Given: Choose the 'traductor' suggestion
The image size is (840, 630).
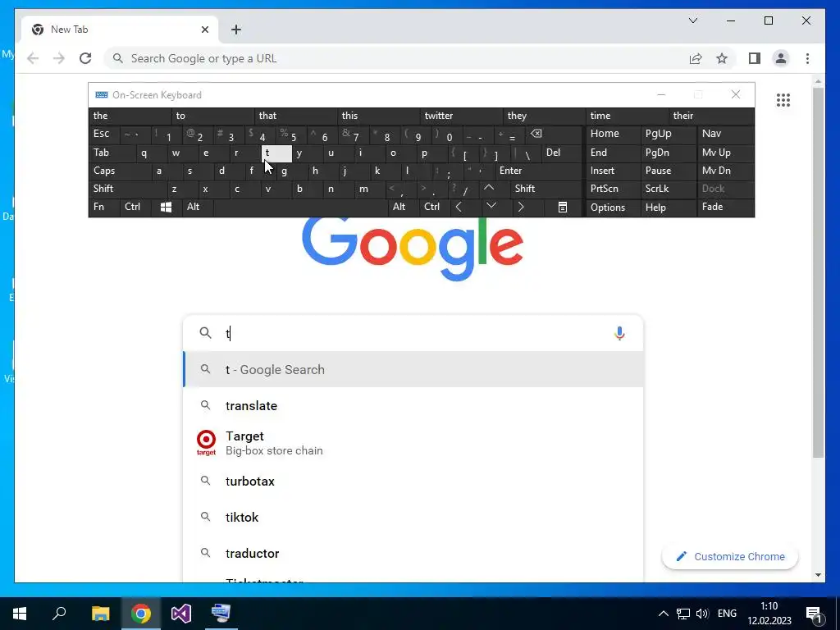Looking at the screenshot, I should coord(413,554).
